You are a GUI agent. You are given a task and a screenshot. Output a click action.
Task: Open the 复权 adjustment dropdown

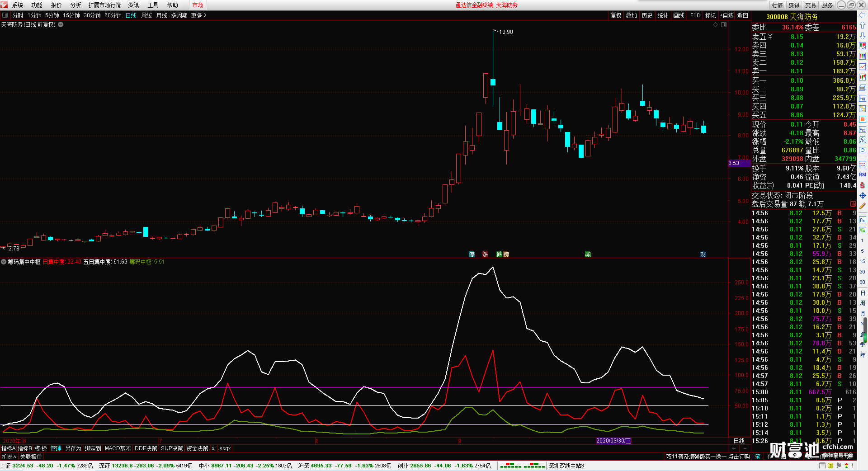pos(616,15)
